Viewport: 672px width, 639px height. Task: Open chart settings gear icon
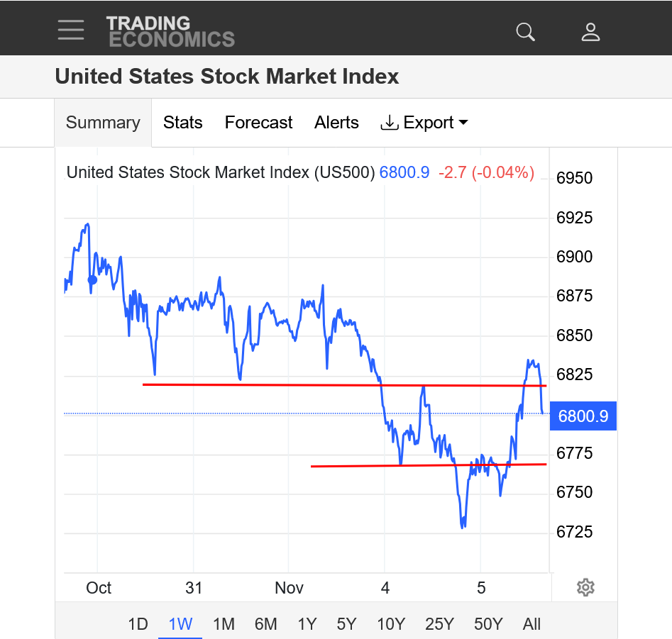click(x=585, y=587)
